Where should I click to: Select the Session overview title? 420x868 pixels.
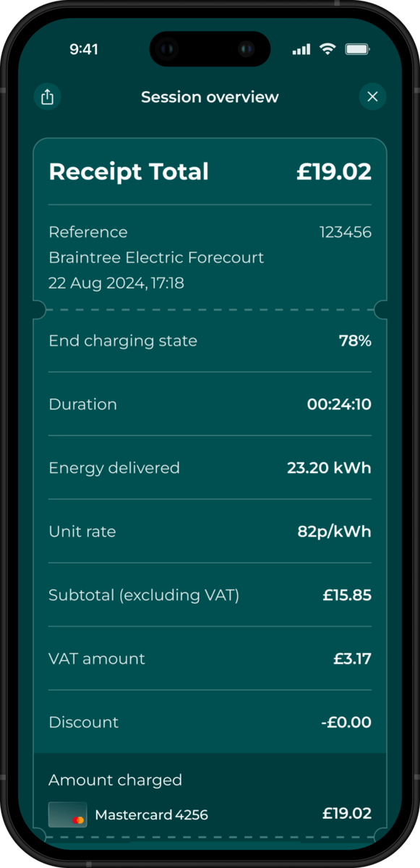tap(210, 97)
